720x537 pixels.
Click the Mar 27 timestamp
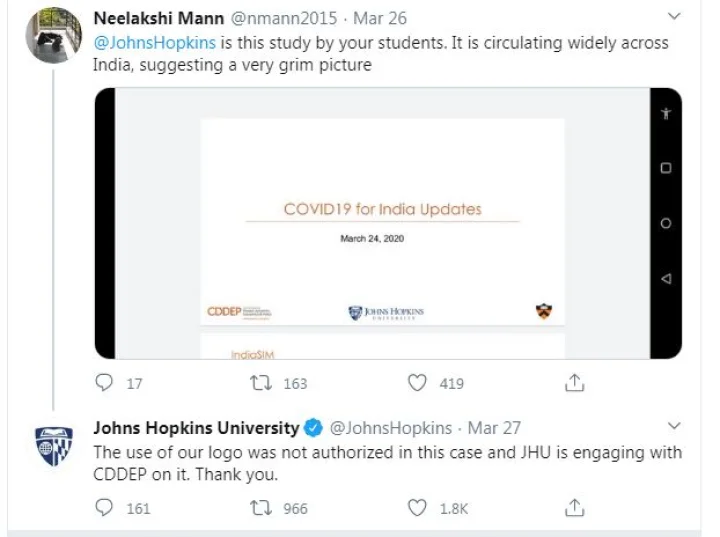(x=494, y=428)
